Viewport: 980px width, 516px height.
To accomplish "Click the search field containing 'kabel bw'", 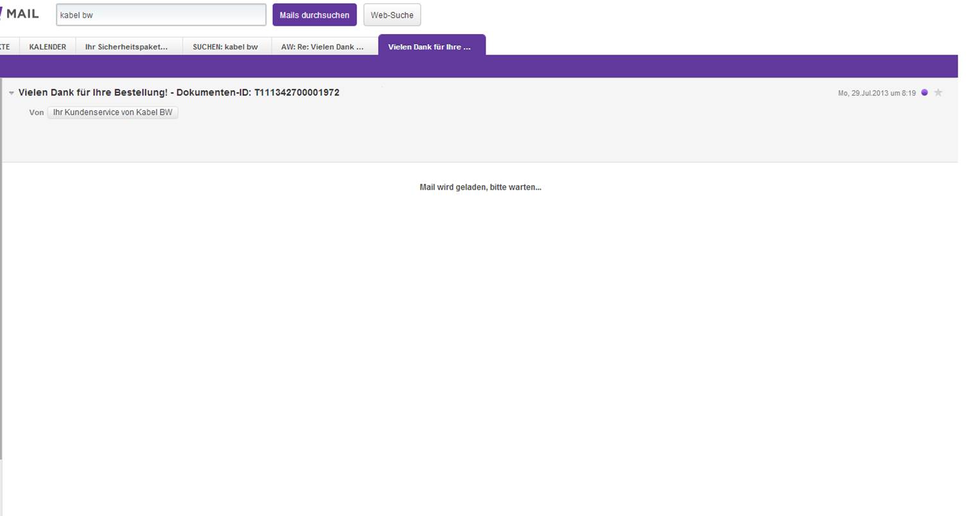I will point(161,15).
